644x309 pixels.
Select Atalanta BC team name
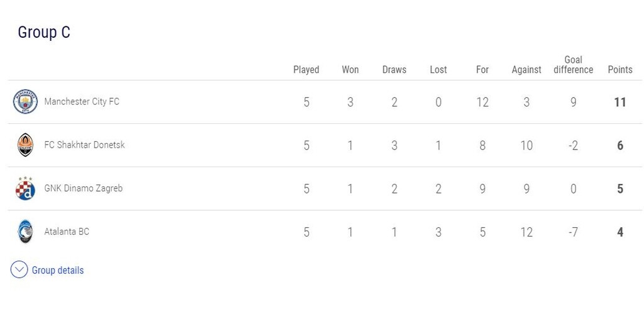click(x=67, y=232)
